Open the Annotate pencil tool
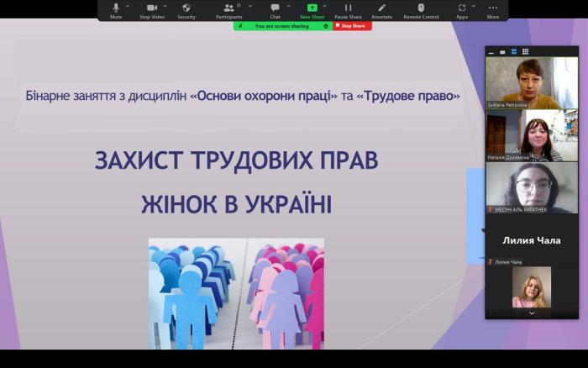Screen dimensions: 588x368 [381, 11]
